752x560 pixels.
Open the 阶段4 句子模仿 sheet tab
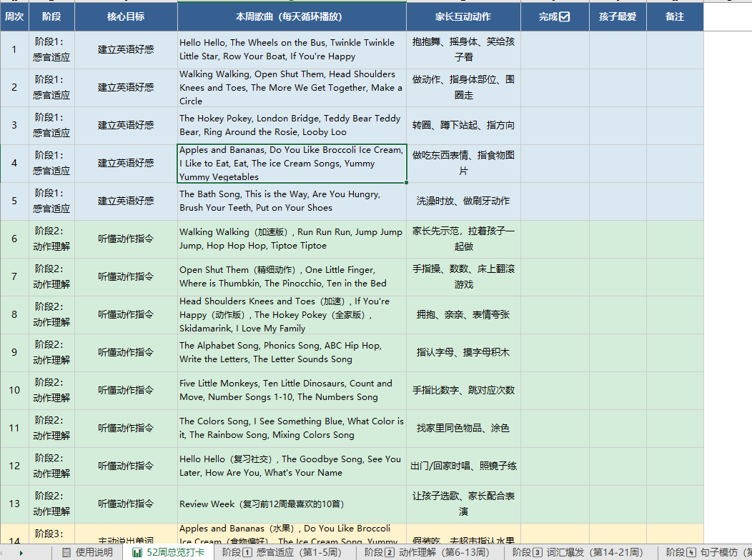(705, 552)
